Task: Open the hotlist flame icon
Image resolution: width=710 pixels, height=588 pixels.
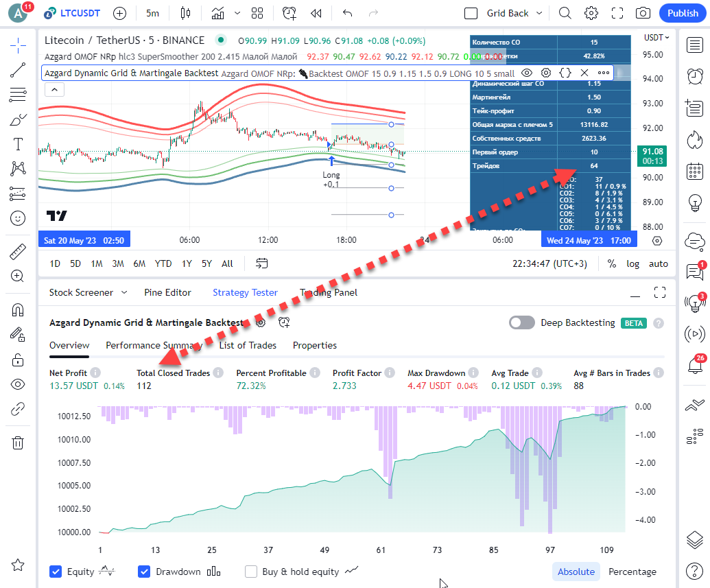Action: coord(695,139)
